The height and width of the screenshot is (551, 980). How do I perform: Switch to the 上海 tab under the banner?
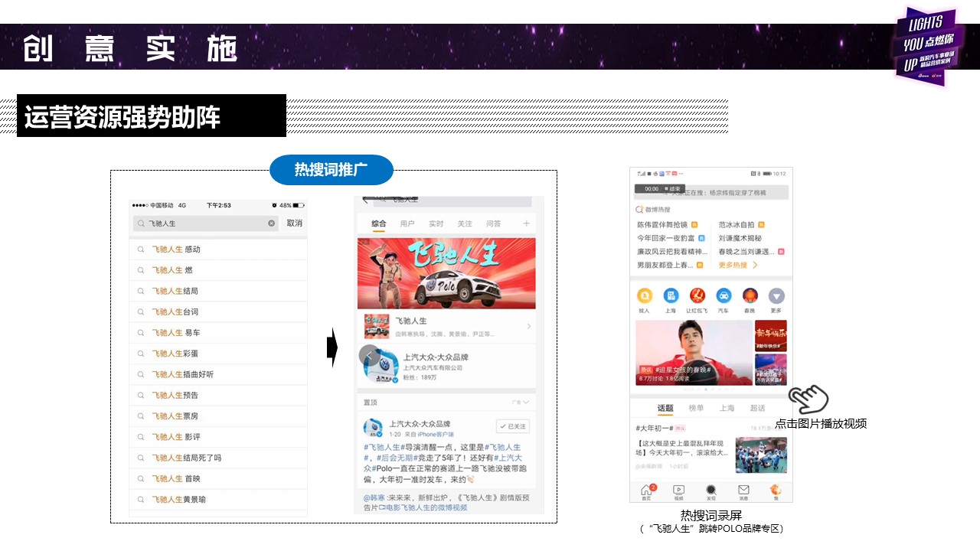727,409
